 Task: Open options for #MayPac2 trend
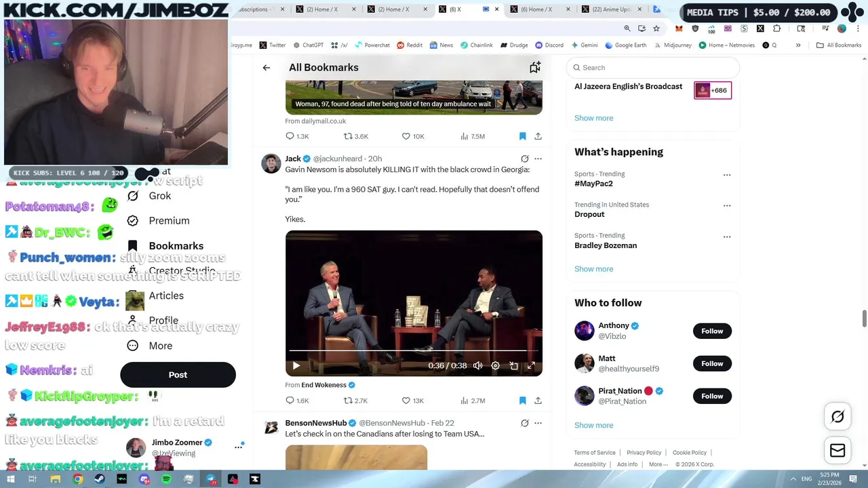(727, 175)
